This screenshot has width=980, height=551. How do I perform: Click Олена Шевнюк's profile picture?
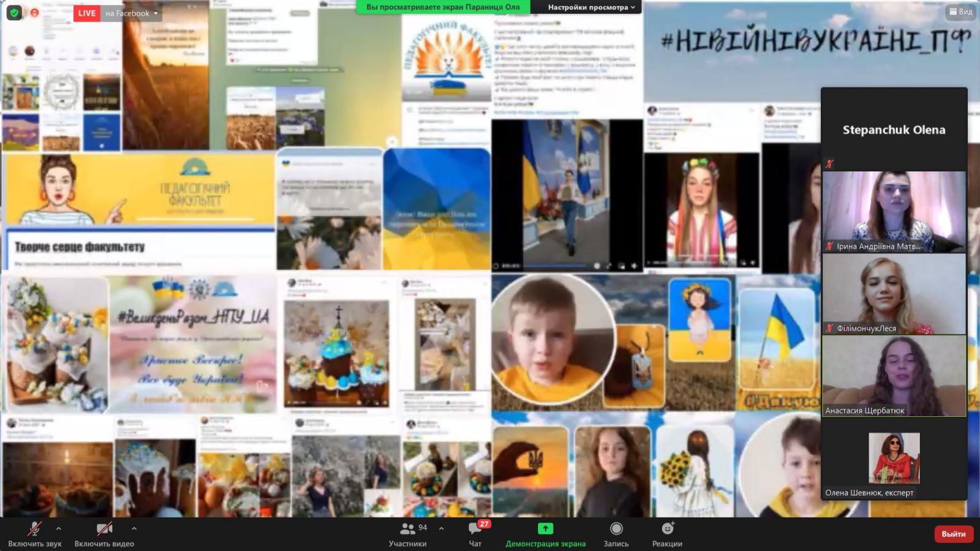[x=894, y=458]
